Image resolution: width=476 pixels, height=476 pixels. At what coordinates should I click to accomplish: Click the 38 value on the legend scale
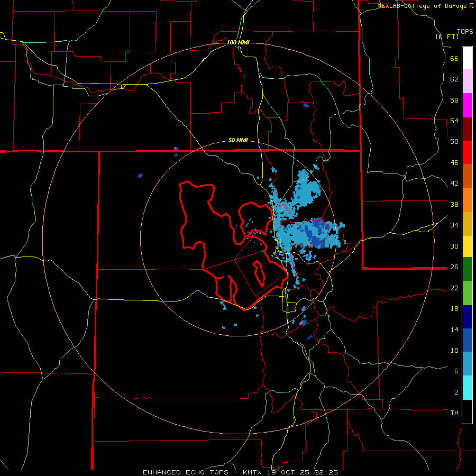click(454, 204)
